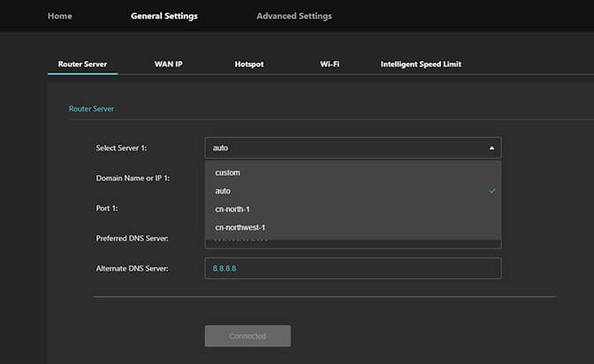Click the Preferred DNS Server label
This screenshot has width=594, height=364.
(132, 239)
